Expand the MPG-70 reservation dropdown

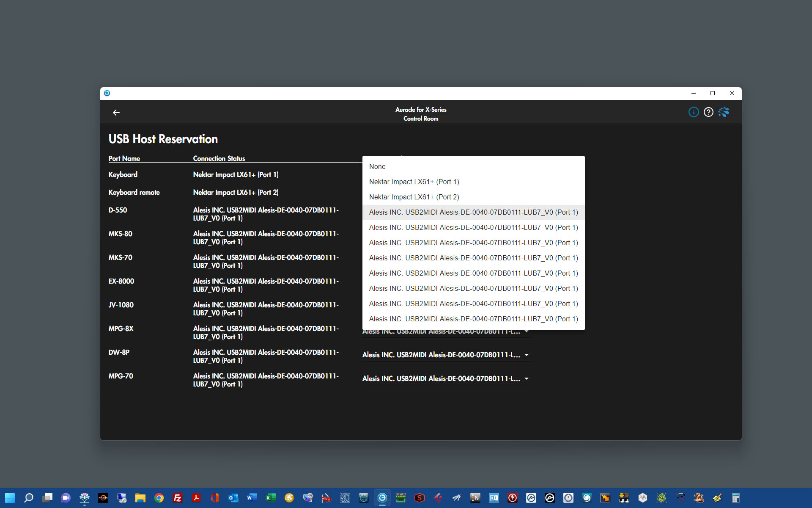tap(527, 379)
